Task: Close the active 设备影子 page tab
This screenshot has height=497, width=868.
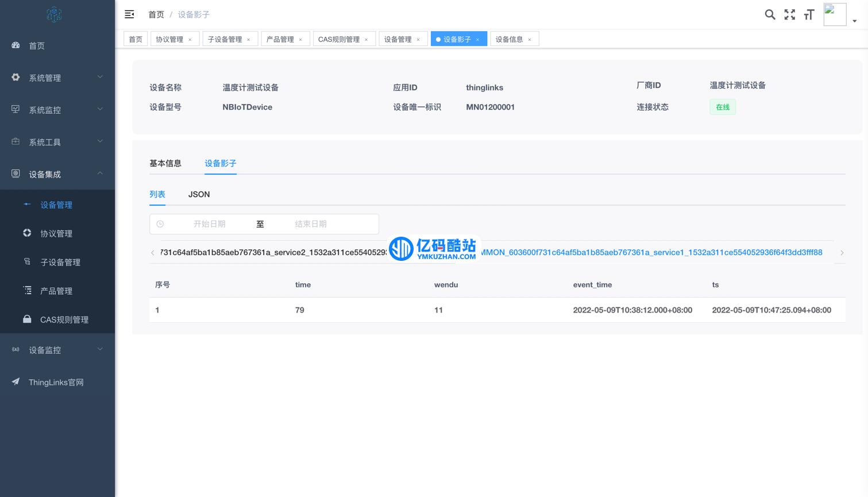Action: [477, 40]
